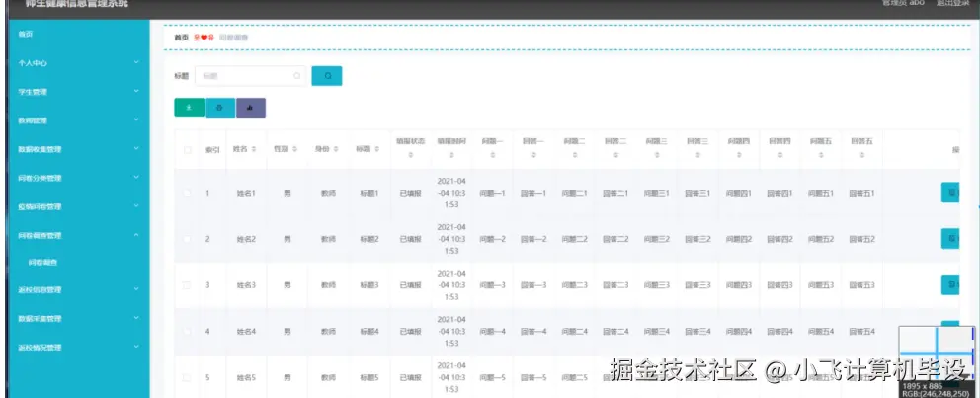Sort table by 问题四 column arrows

[x=739, y=154]
